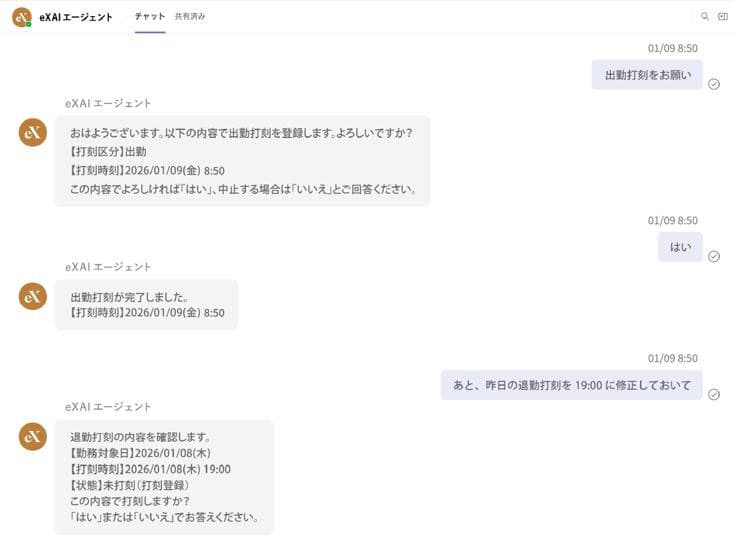The image size is (733, 546).
Task: Click the line 【打刻時刻】2026/01/09(金) 8:50 in the confirmation request
Action: coord(147,171)
